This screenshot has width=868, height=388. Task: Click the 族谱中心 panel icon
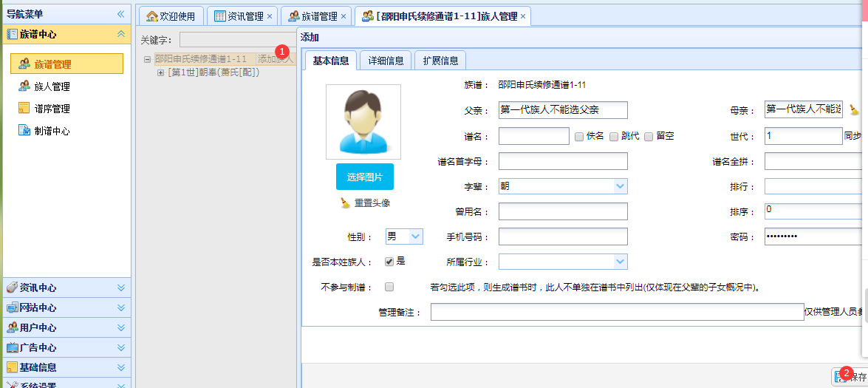point(12,34)
